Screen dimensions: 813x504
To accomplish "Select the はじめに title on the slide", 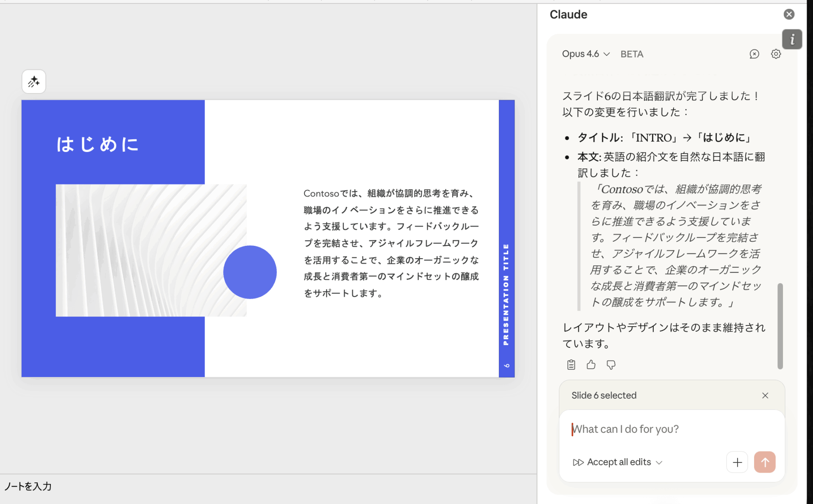I will click(97, 144).
